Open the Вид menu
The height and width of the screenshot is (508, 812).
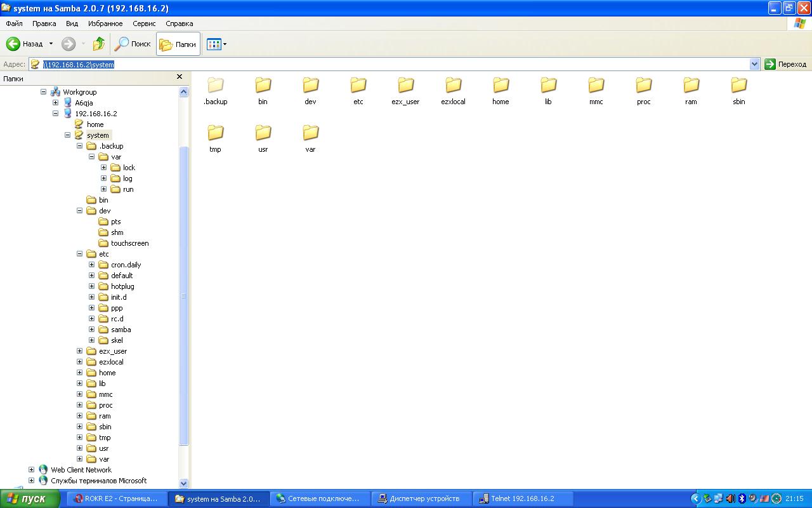(72, 23)
